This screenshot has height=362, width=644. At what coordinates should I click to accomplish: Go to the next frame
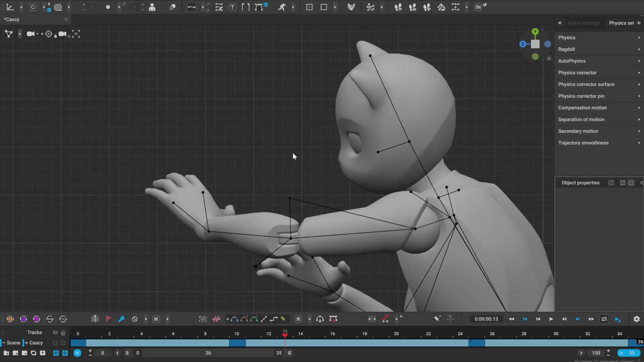[565, 319]
